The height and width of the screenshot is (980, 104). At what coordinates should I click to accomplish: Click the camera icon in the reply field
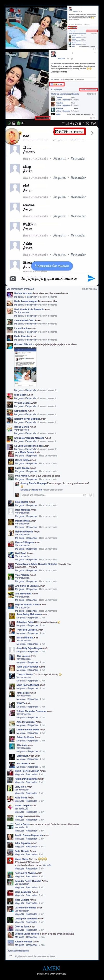(x=85, y=495)
